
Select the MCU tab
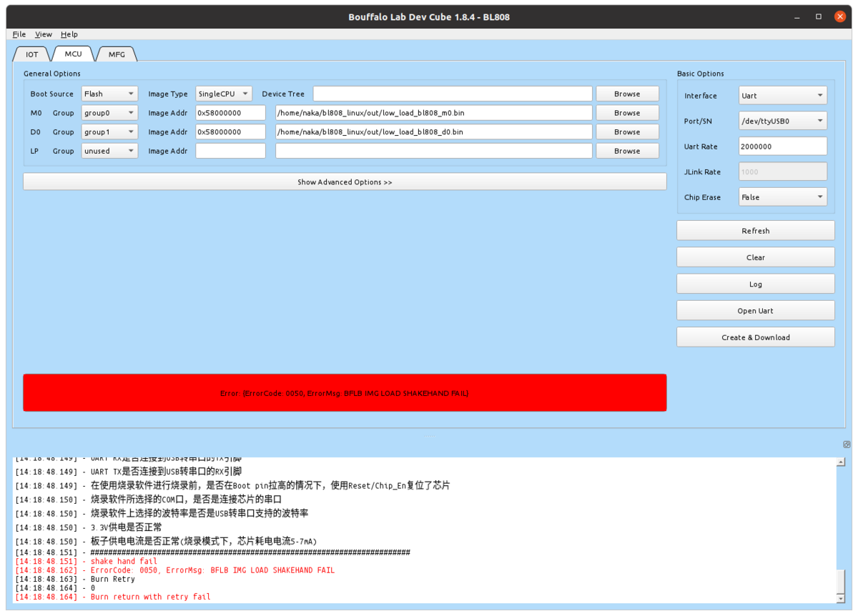tap(73, 54)
